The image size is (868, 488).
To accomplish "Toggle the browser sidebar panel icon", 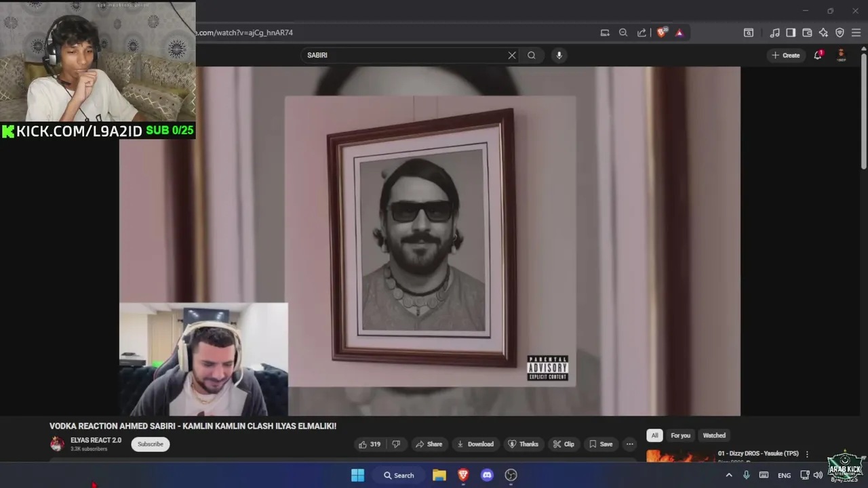I will point(791,33).
